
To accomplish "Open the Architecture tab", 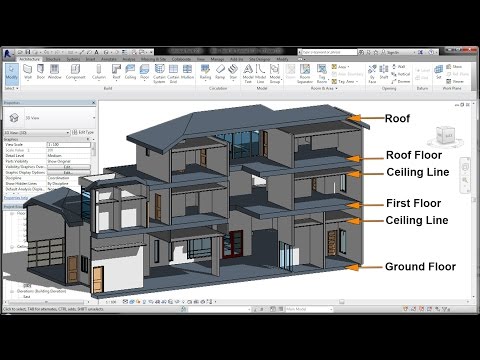I will coord(29,59).
